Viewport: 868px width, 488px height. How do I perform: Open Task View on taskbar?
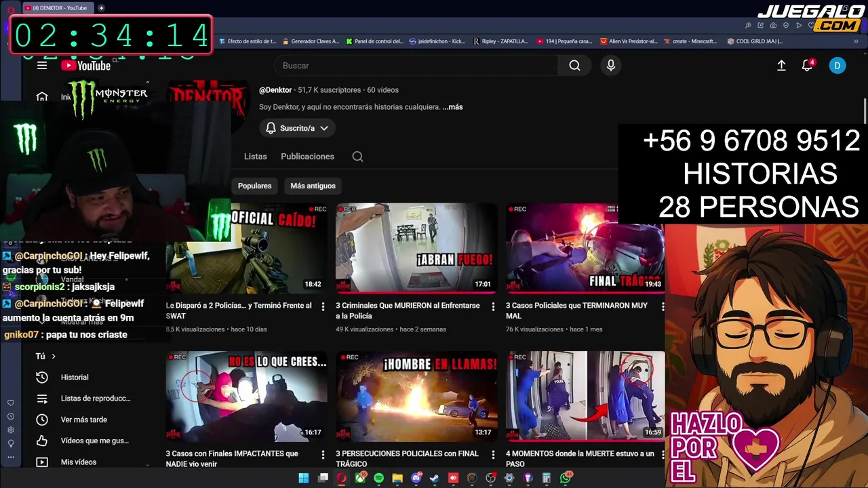[x=323, y=478]
